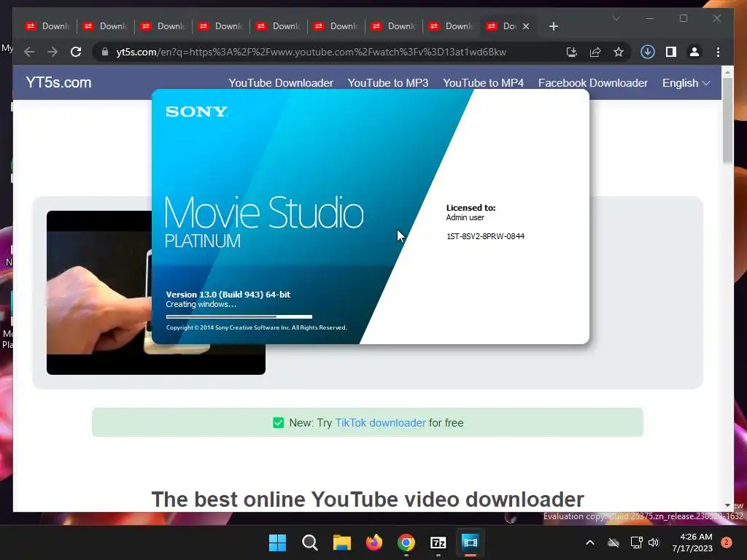Switch to the second Download tab
This screenshot has height=560, width=747.
pyautogui.click(x=105, y=27)
